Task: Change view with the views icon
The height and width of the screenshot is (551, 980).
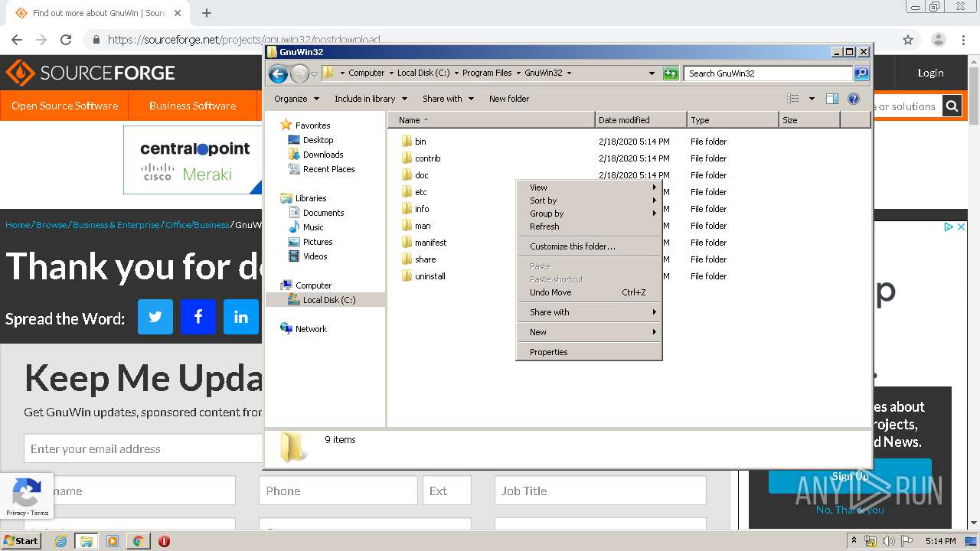Action: pos(793,99)
